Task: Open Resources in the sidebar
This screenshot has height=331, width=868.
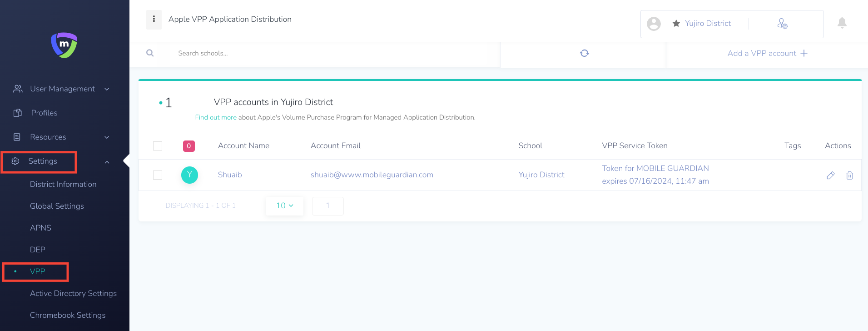Action: (48, 137)
